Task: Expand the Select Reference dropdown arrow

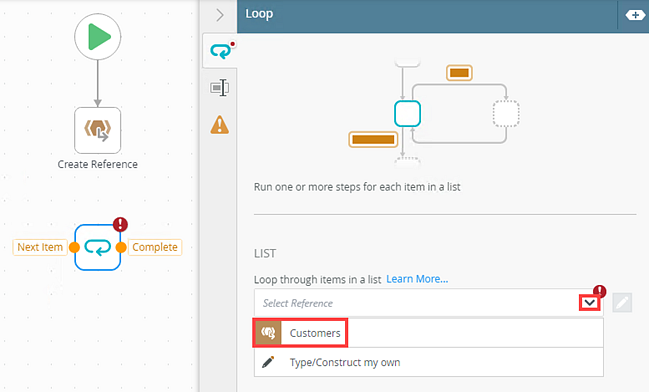Action: pos(590,303)
